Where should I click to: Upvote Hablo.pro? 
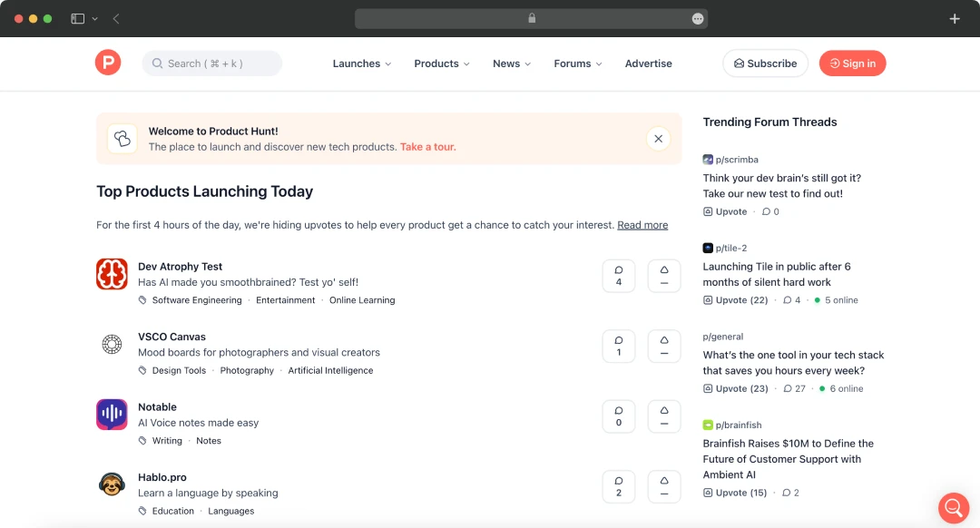click(x=664, y=487)
